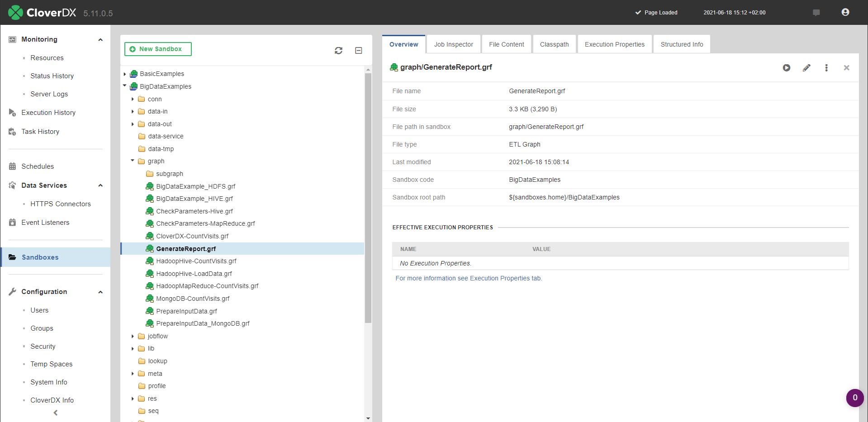Open the three-dot more actions menu
This screenshot has width=868, height=422.
(x=826, y=68)
